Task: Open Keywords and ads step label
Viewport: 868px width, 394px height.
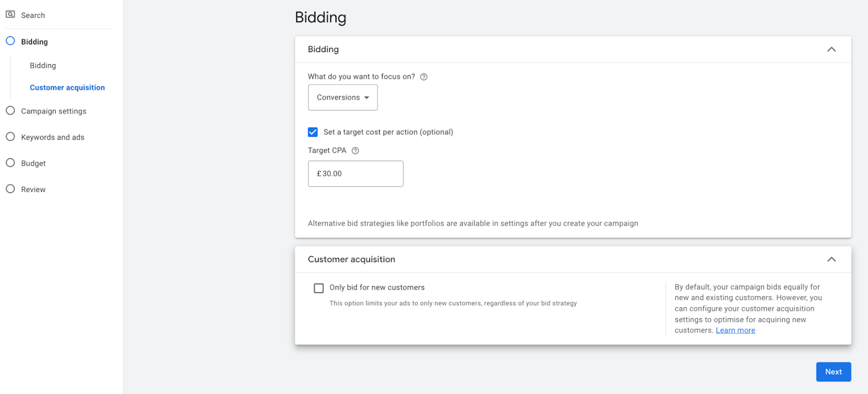Action: coord(53,137)
